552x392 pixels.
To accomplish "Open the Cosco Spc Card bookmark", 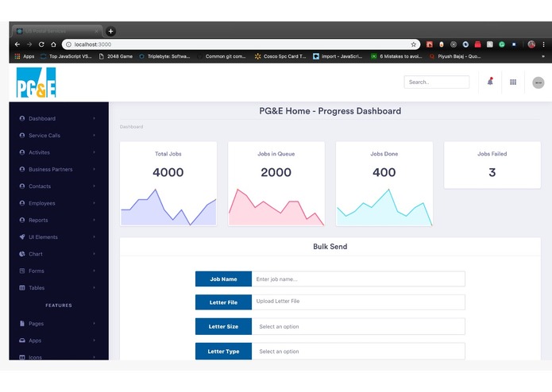I will [280, 56].
